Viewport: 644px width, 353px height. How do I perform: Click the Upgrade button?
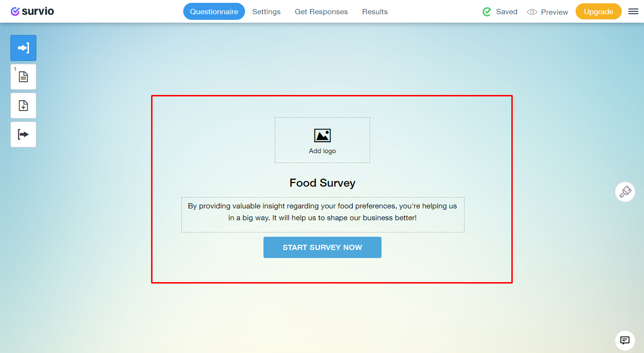pos(599,12)
